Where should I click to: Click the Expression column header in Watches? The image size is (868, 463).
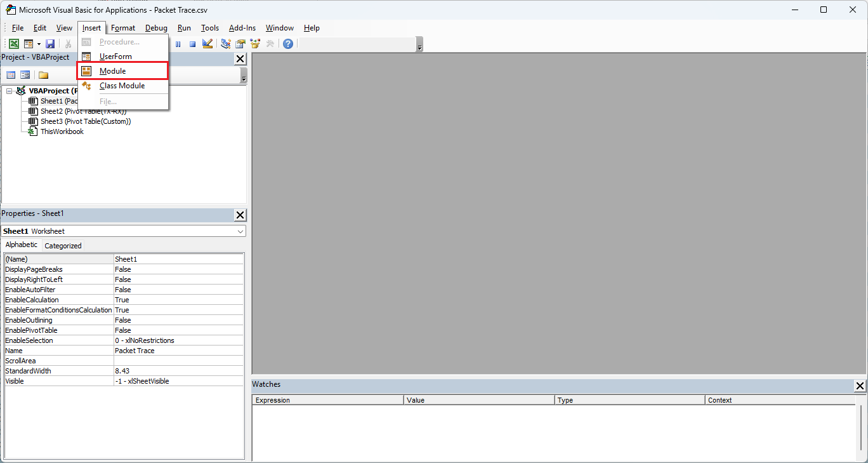point(328,400)
